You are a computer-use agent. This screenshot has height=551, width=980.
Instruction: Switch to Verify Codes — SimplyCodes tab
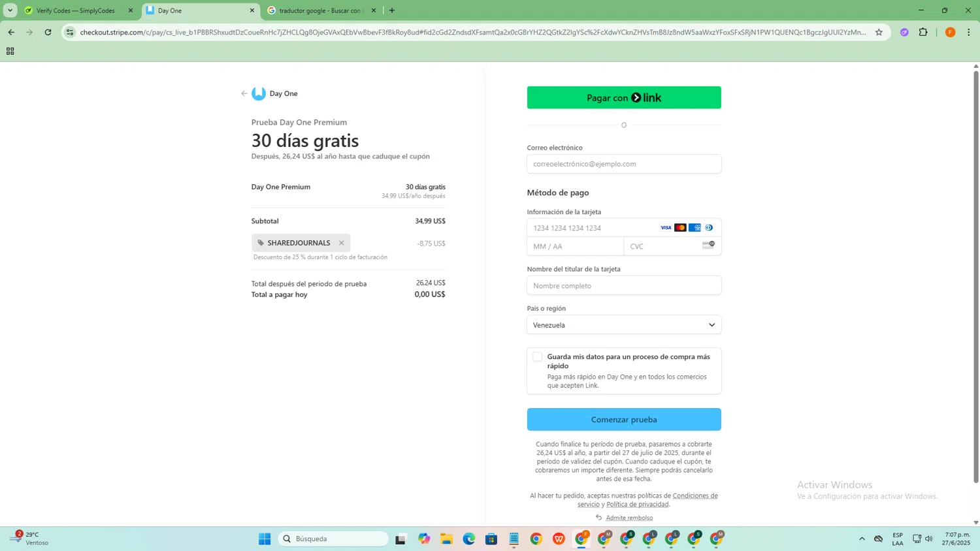point(78,10)
